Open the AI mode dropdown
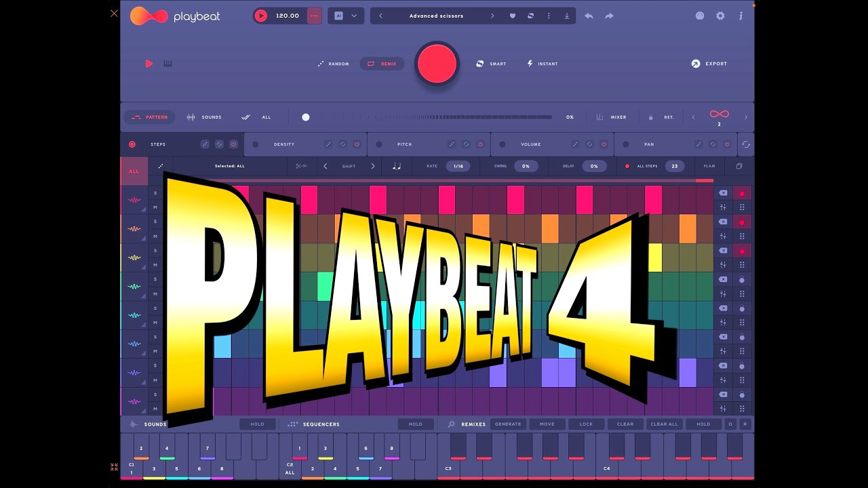This screenshot has height=488, width=868. click(346, 16)
